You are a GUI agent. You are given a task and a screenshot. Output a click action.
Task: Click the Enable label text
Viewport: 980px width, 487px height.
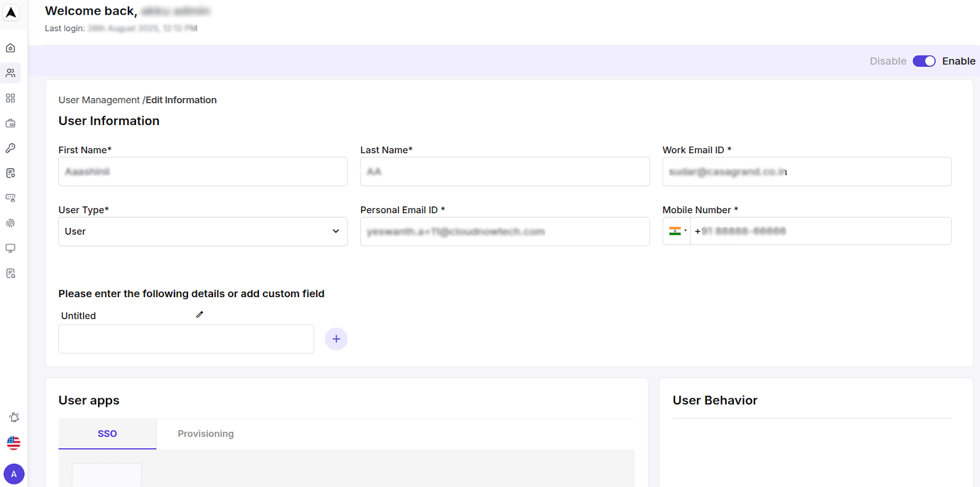tap(959, 61)
